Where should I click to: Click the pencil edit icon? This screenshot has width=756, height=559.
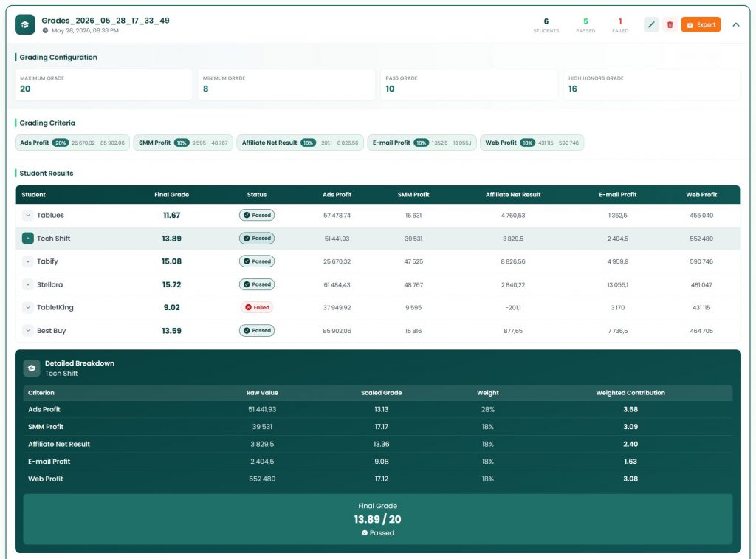coord(651,24)
